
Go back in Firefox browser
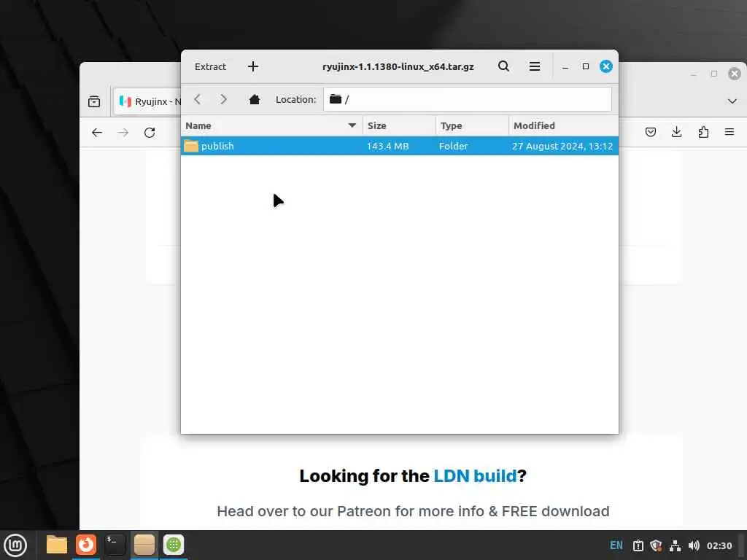click(97, 133)
